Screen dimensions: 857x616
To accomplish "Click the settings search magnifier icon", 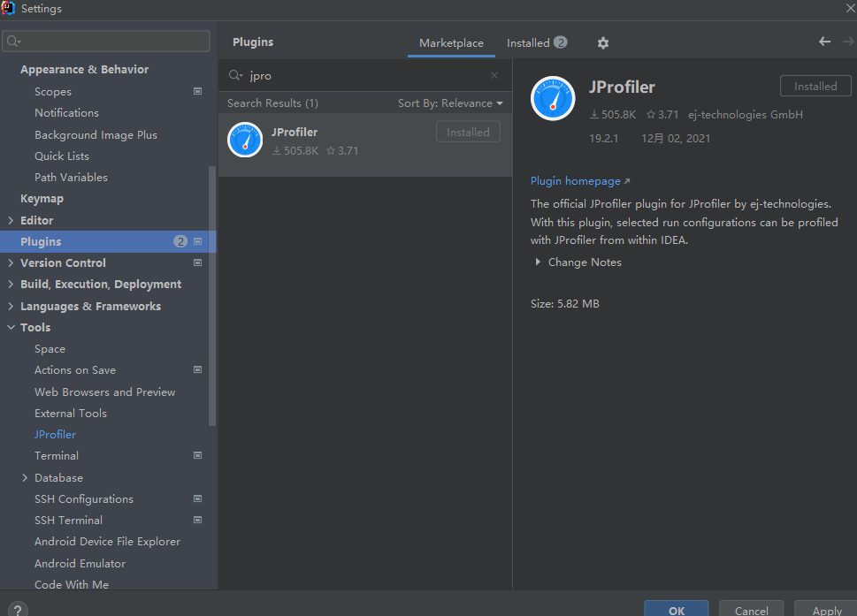I will pyautogui.click(x=13, y=42).
